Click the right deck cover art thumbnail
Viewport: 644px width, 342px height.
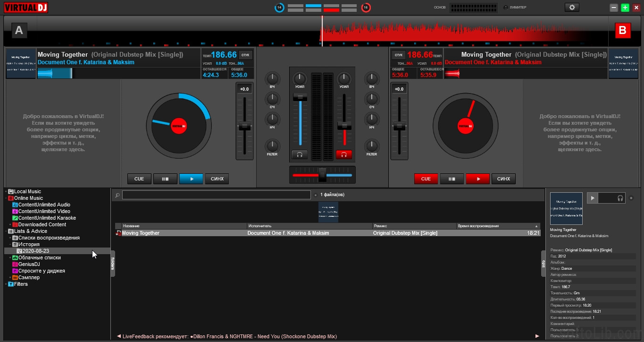[623, 63]
